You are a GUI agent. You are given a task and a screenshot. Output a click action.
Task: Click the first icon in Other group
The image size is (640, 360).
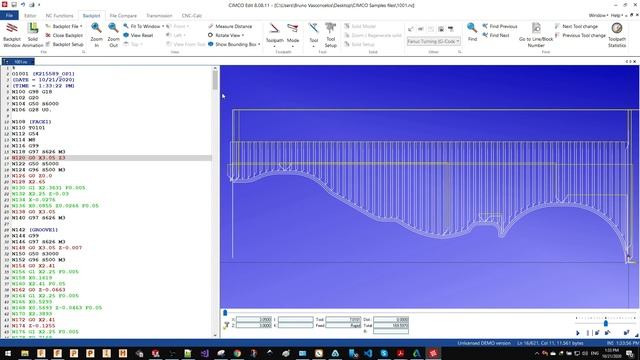click(411, 29)
